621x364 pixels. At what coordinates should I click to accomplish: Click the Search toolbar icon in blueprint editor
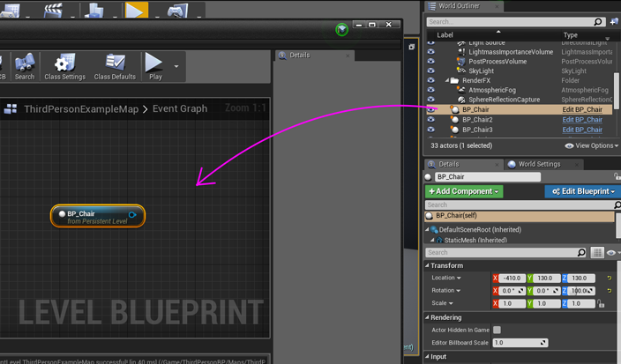click(x=25, y=67)
